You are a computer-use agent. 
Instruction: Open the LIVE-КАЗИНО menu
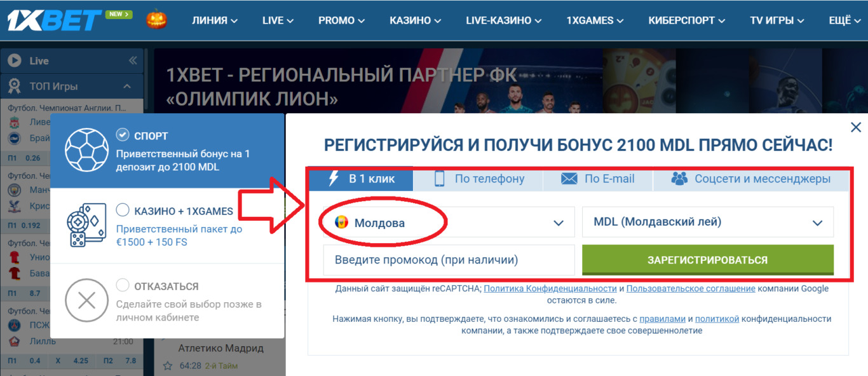pos(504,20)
